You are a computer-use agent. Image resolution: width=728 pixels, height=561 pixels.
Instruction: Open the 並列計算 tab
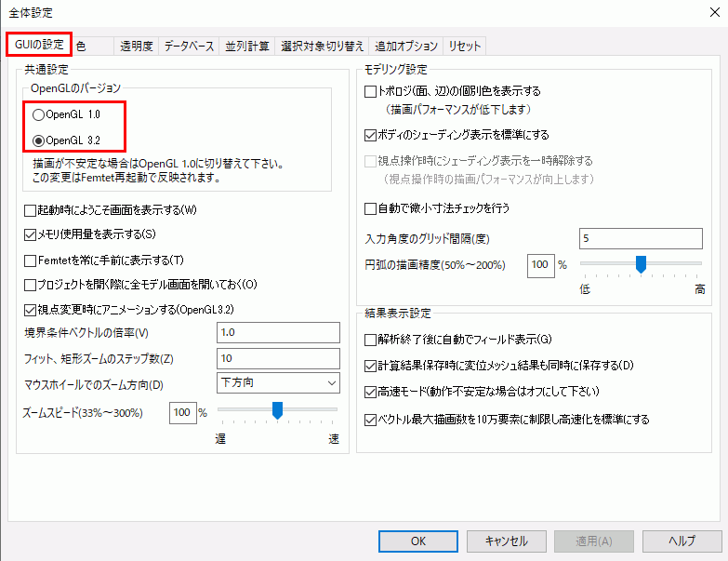pyautogui.click(x=247, y=46)
